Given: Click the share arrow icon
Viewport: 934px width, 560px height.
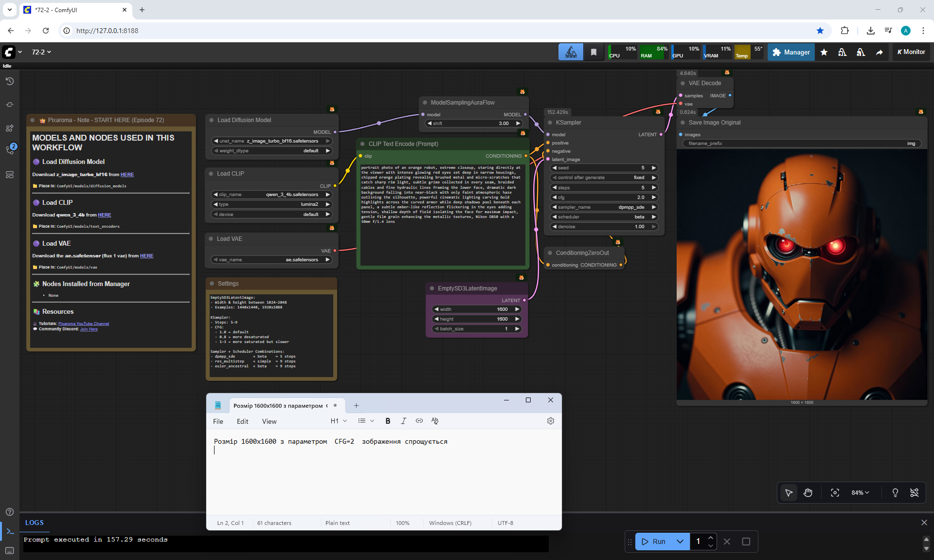Looking at the screenshot, I should [879, 52].
